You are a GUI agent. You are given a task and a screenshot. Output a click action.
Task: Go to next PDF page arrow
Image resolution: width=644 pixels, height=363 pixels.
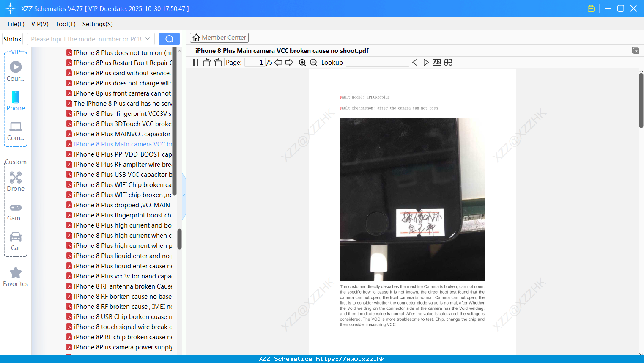pyautogui.click(x=289, y=63)
